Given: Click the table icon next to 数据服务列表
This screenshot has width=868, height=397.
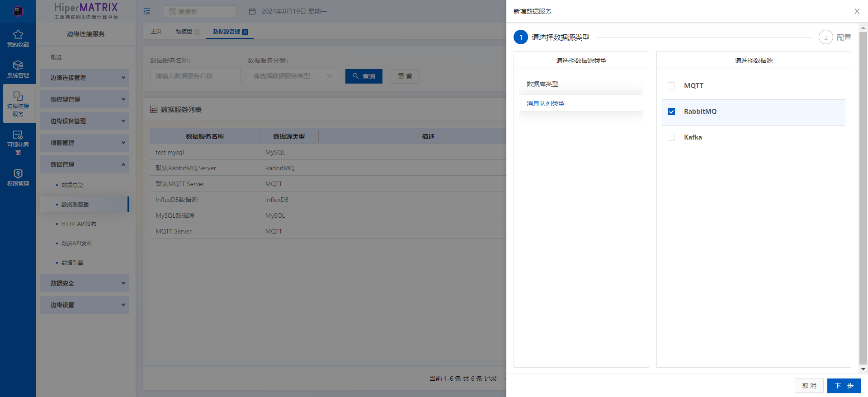Looking at the screenshot, I should coord(154,110).
